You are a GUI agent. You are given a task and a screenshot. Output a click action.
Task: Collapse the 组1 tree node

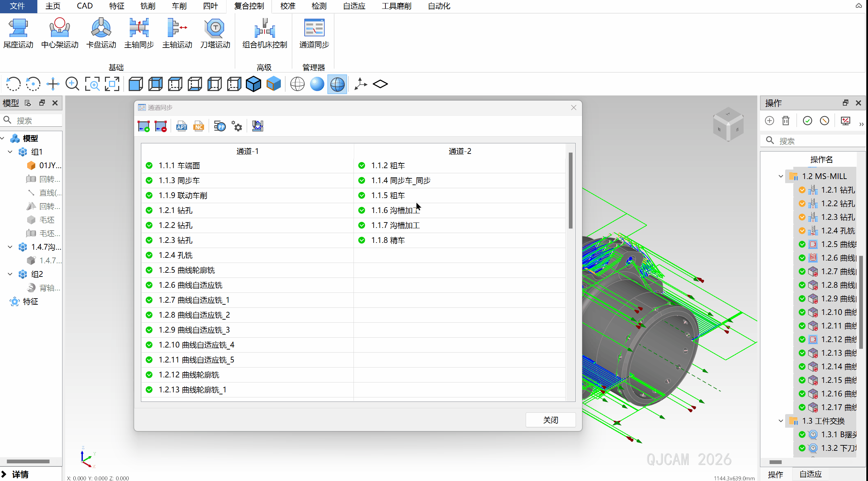coord(10,152)
